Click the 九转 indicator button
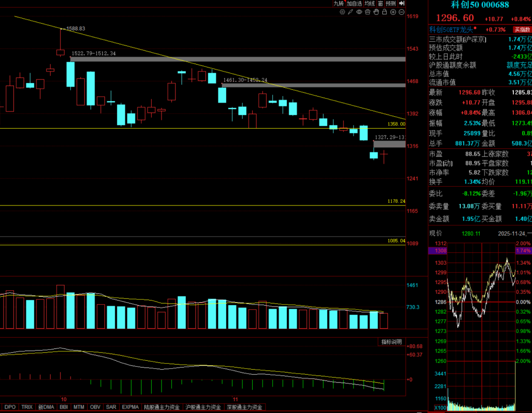Viewport: 532px width, 413px height. (x=339, y=3)
